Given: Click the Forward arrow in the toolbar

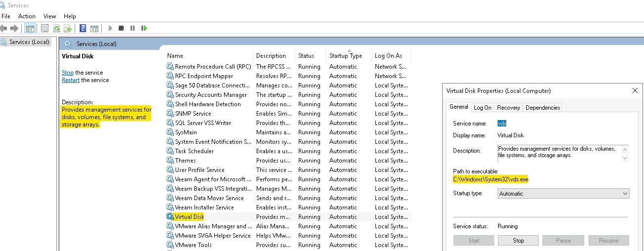Looking at the screenshot, I should tap(14, 29).
